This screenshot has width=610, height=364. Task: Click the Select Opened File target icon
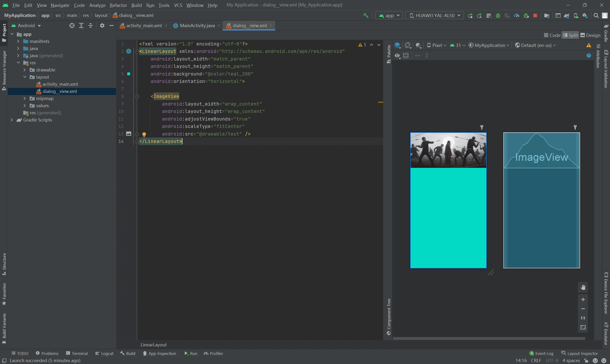click(72, 25)
